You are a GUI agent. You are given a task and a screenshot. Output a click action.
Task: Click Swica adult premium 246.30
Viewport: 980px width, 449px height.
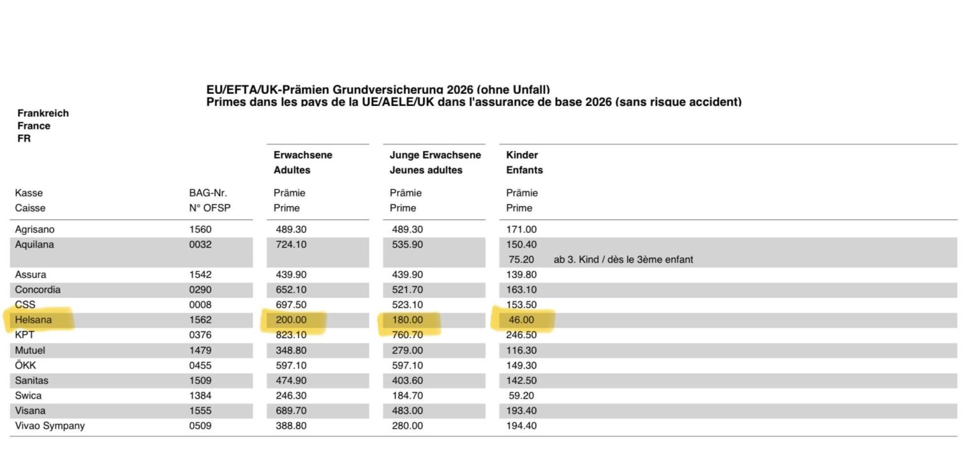point(291,395)
